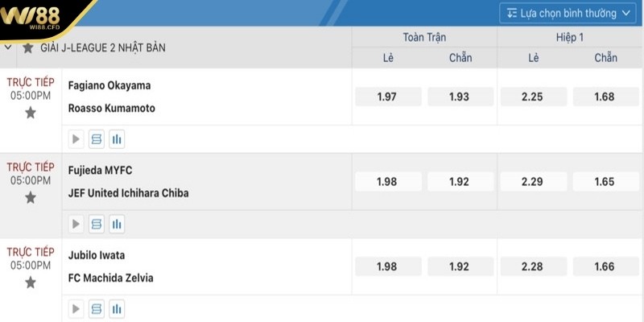Viewport: 644px width, 322px height.
Task: Open scoreboard icon for Fujieda MYFC match
Action: click(x=97, y=224)
